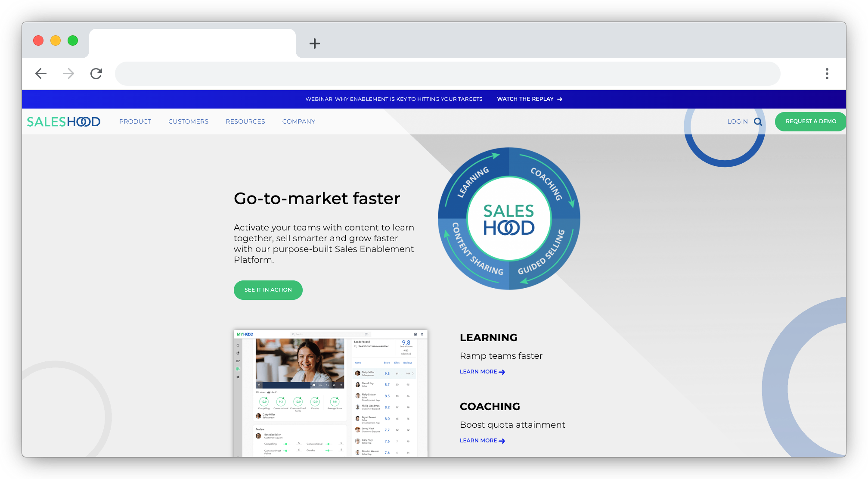Click the green maximize window button
This screenshot has height=479, width=868.
[x=73, y=40]
